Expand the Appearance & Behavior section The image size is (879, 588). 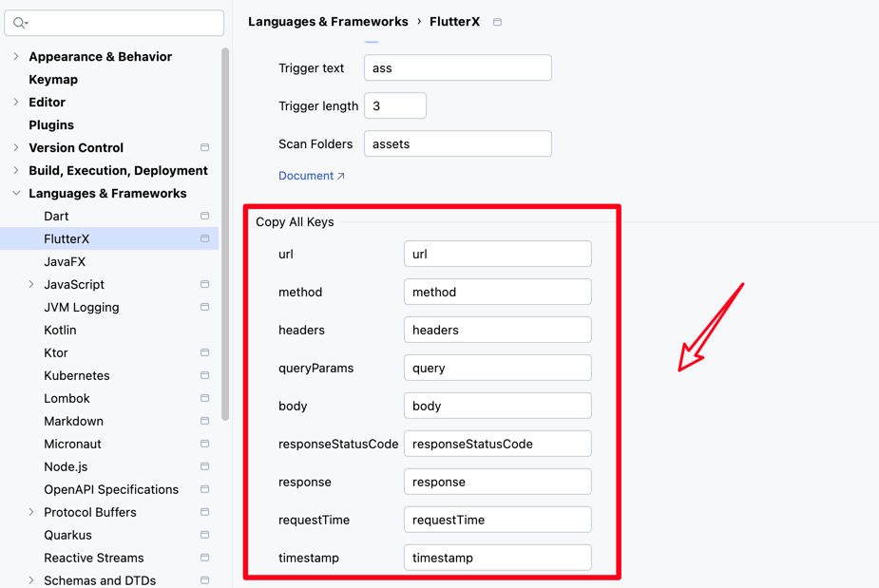[16, 57]
